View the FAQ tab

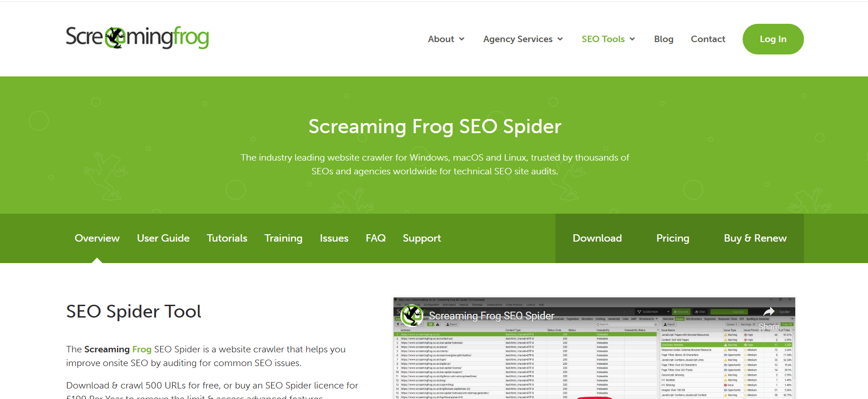(x=376, y=238)
